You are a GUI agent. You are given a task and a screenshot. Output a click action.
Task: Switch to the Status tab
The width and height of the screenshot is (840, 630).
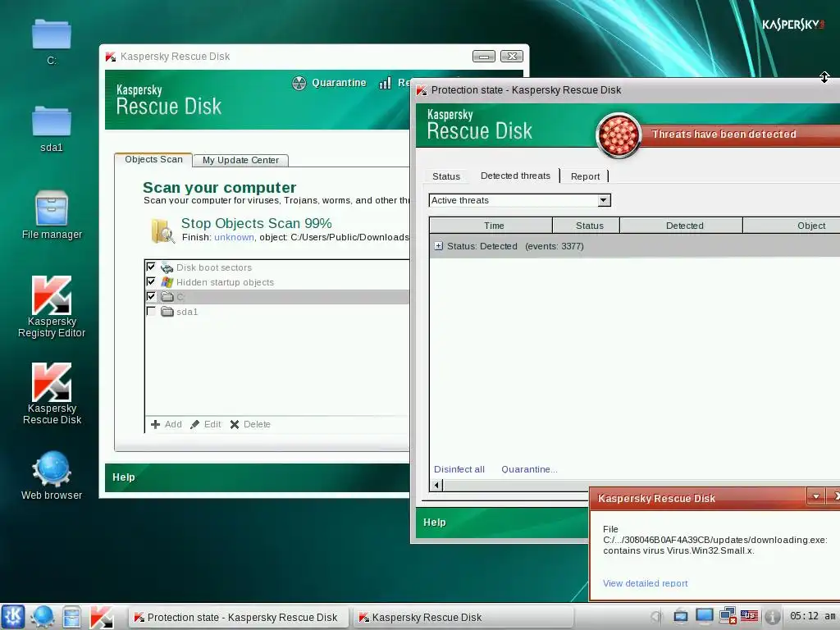coord(446,176)
